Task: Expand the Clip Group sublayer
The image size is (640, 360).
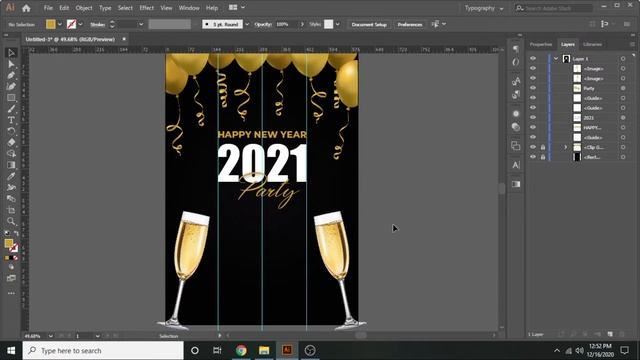Action: coord(566,147)
